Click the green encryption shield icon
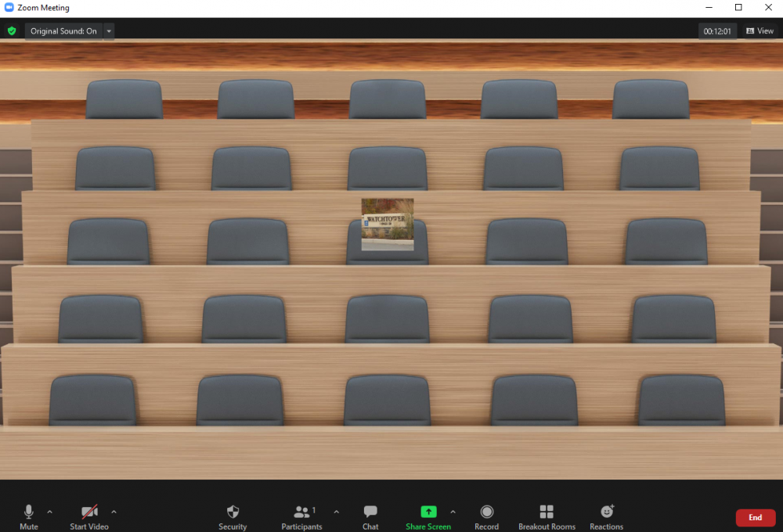Screen dimensions: 783x532 click(12, 31)
